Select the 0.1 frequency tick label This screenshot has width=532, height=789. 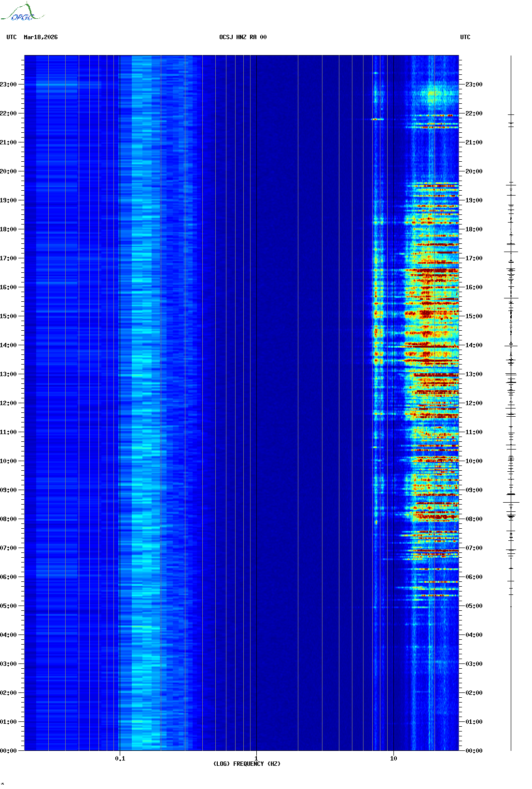point(120,759)
